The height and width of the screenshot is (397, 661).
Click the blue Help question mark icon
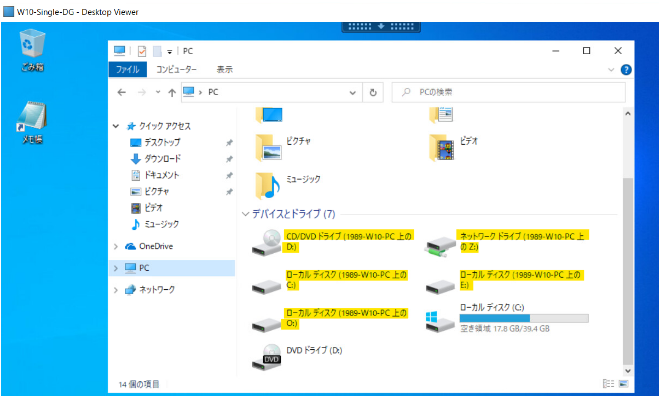(626, 70)
